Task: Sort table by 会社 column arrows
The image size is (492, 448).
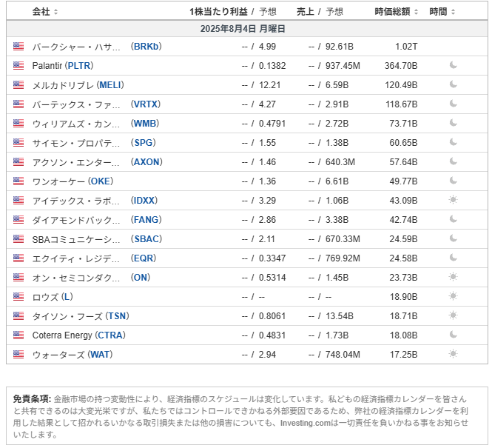Action: pyautogui.click(x=55, y=12)
